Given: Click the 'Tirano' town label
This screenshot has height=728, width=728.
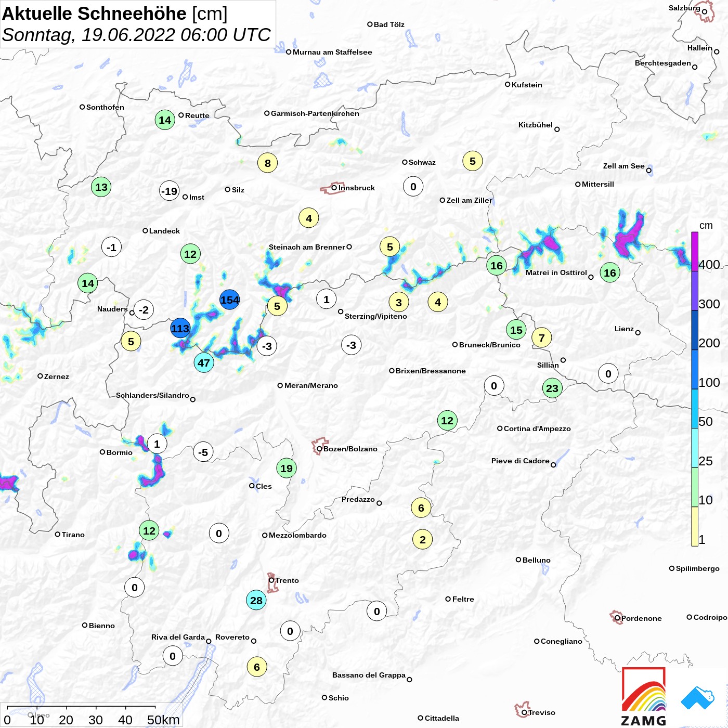Looking at the screenshot, I should [x=73, y=535].
